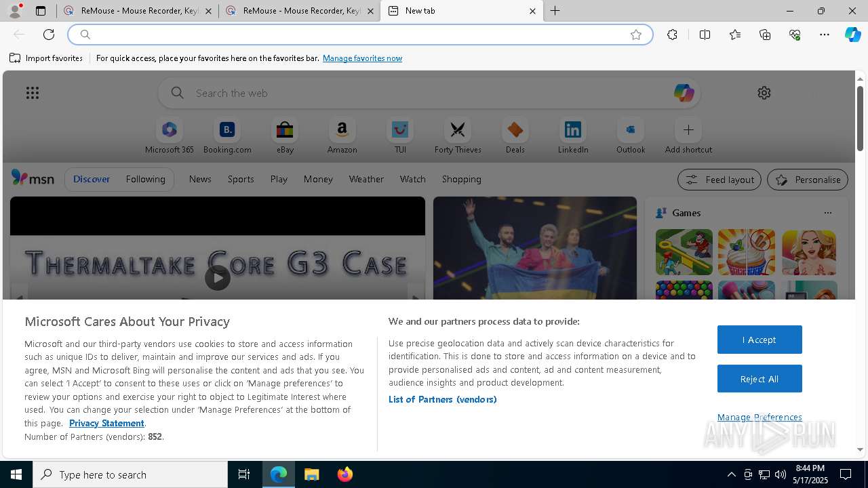868x488 pixels.
Task: Click the Feed layout button
Action: pyautogui.click(x=719, y=180)
